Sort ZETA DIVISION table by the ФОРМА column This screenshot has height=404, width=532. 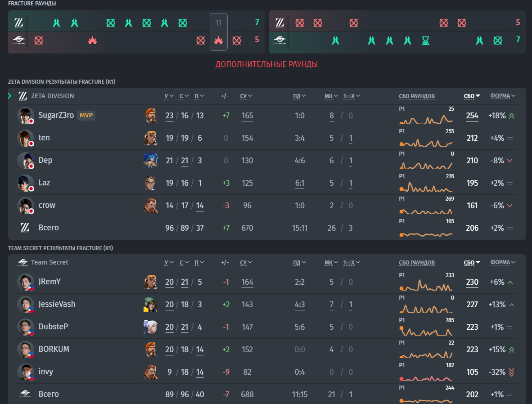coord(503,96)
